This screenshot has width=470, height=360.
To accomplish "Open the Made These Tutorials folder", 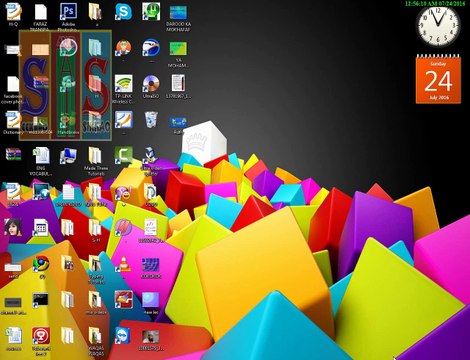I will point(95,156).
